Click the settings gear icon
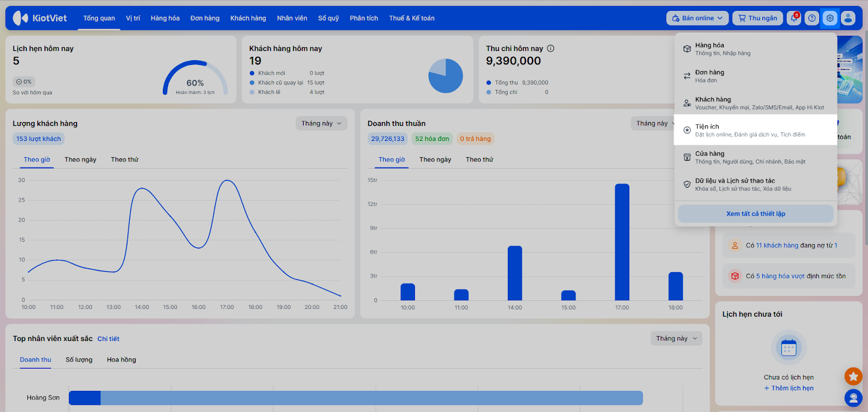 [x=830, y=18]
